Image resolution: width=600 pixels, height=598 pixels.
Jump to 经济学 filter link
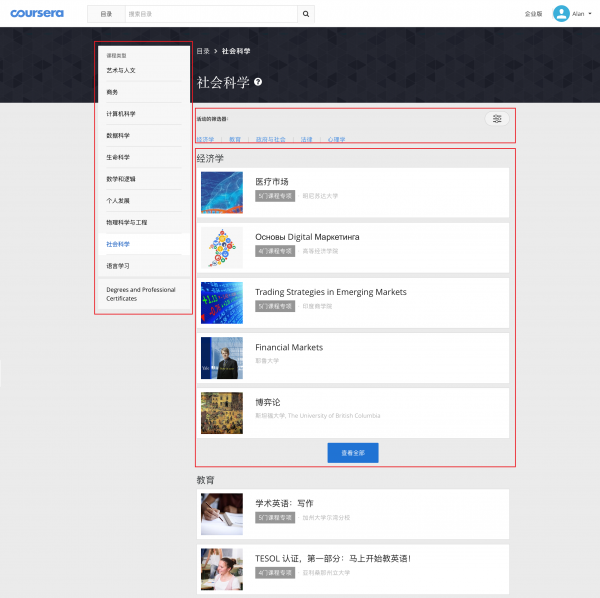205,139
